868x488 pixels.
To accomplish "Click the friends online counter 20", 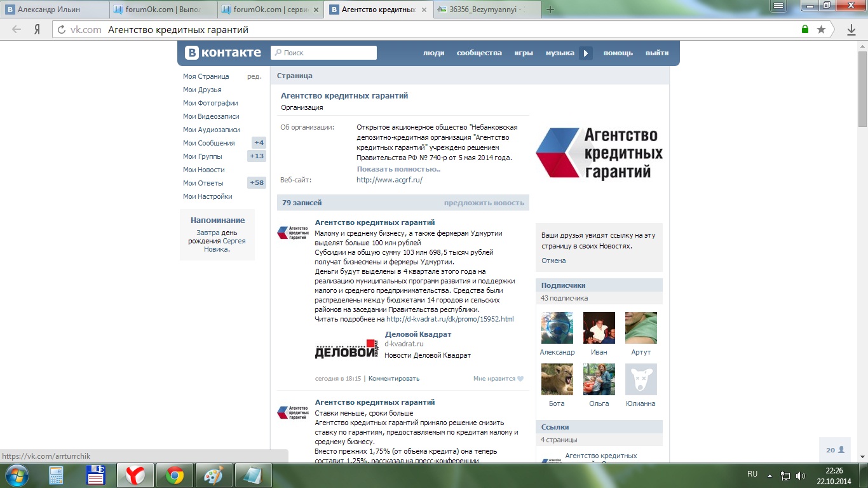I will pyautogui.click(x=835, y=449).
